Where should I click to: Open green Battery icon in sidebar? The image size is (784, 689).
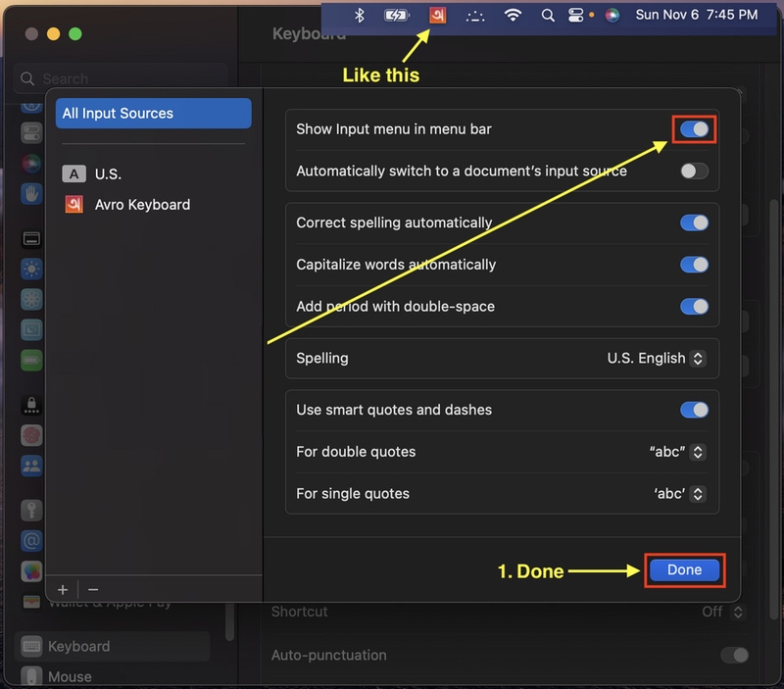click(x=31, y=360)
